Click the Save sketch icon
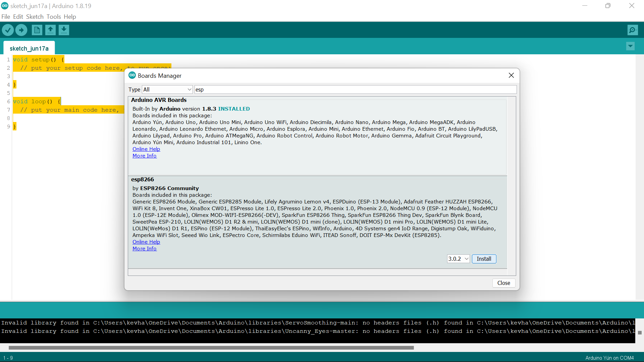The height and width of the screenshot is (362, 644). coord(64,30)
